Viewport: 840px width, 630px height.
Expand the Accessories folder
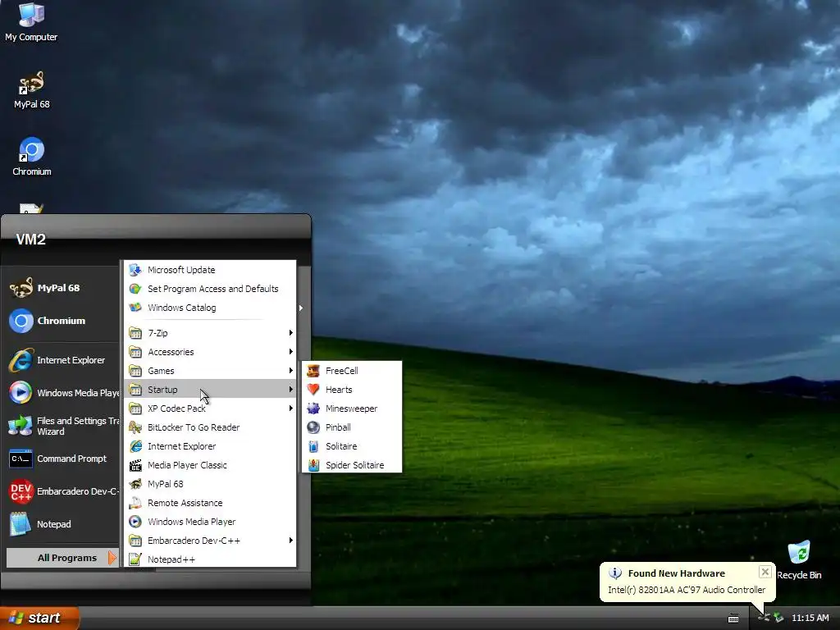210,352
